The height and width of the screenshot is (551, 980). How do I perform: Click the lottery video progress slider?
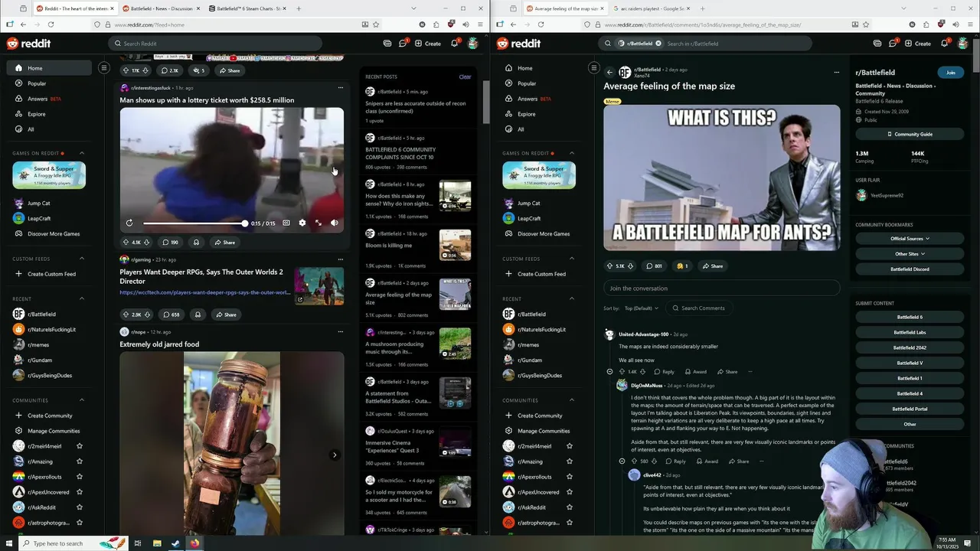click(194, 223)
